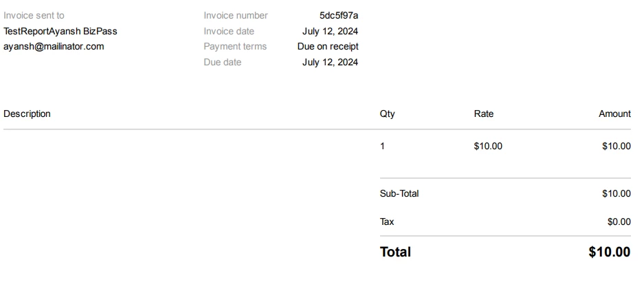The height and width of the screenshot is (293, 644).
Task: Click the $10.00 rate value
Action: pyautogui.click(x=488, y=146)
